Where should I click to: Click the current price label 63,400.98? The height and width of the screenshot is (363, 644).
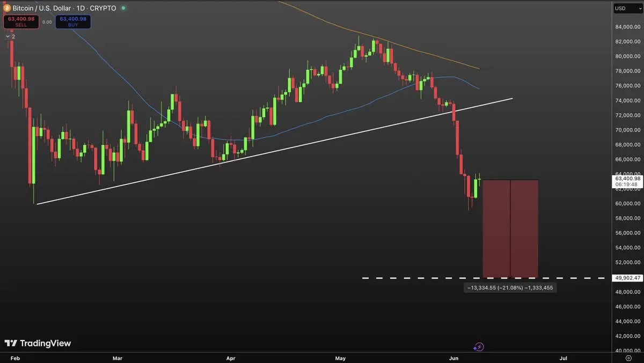coord(626,177)
